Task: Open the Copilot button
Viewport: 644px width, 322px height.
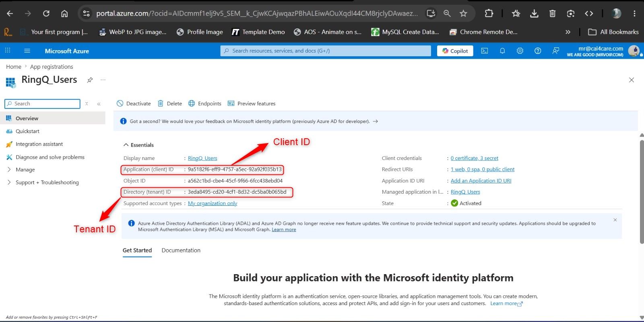Action: click(455, 51)
